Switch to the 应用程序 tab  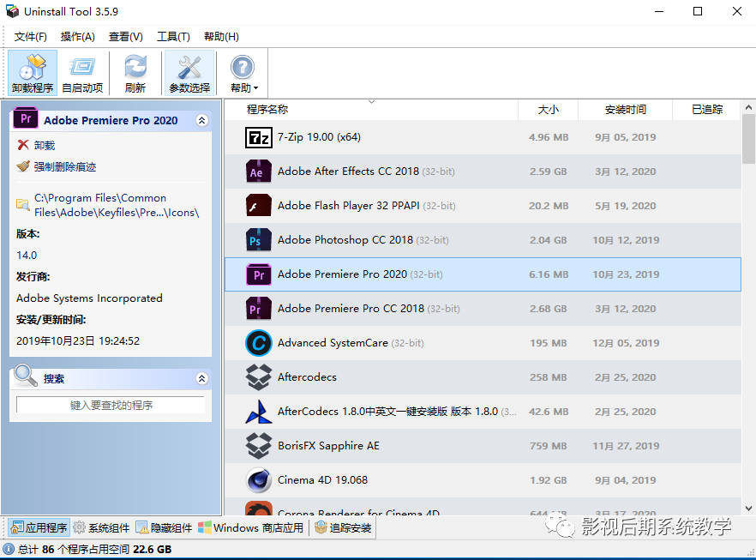click(x=39, y=527)
